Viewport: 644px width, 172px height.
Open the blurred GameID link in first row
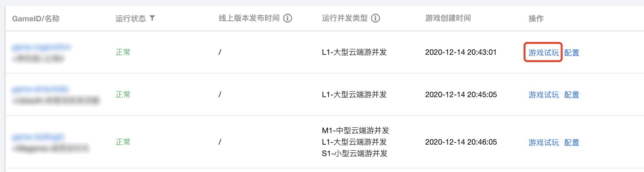click(41, 47)
